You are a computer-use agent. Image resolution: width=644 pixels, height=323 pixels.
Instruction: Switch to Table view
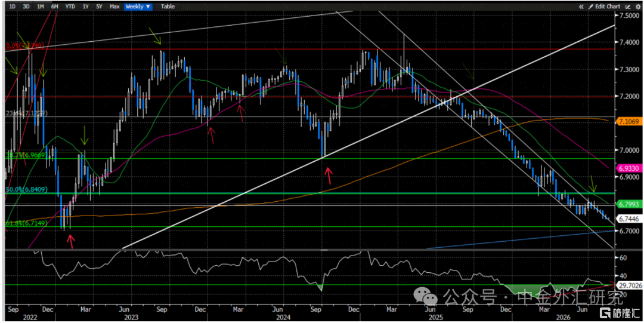(x=168, y=7)
